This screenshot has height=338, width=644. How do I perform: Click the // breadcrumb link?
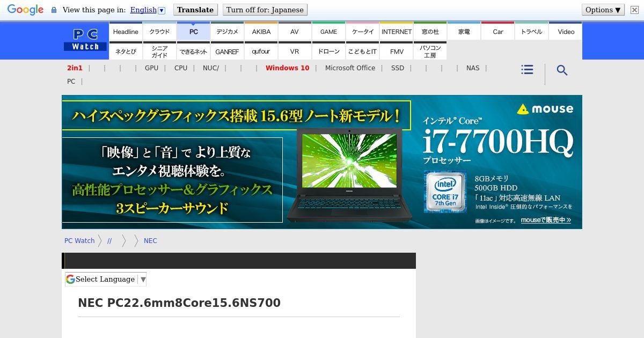(109, 241)
